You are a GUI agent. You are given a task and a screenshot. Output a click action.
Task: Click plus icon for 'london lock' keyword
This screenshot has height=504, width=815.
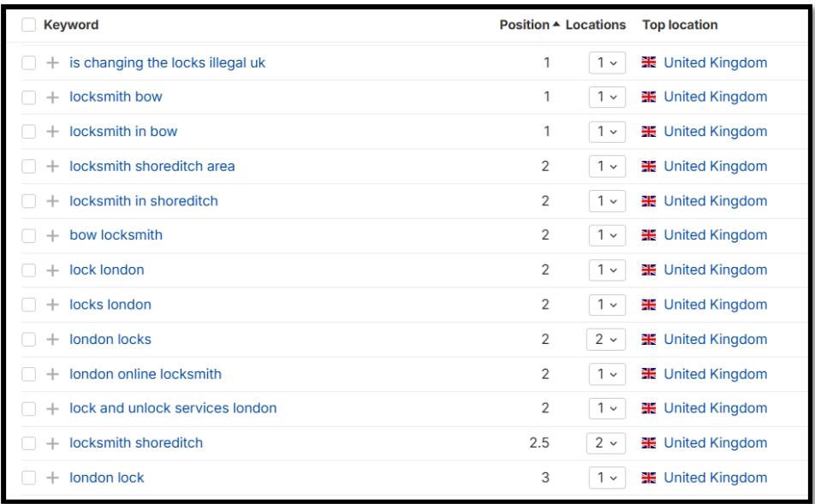tap(52, 477)
